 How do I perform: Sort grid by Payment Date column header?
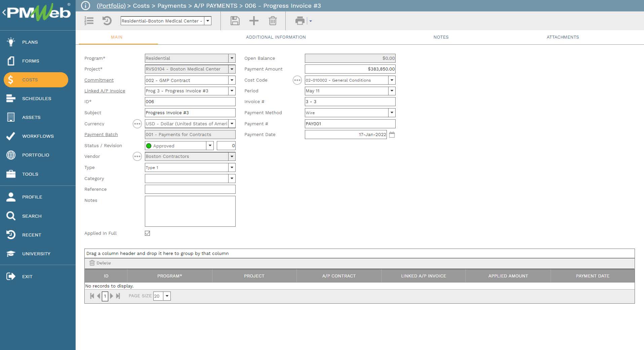pyautogui.click(x=593, y=276)
